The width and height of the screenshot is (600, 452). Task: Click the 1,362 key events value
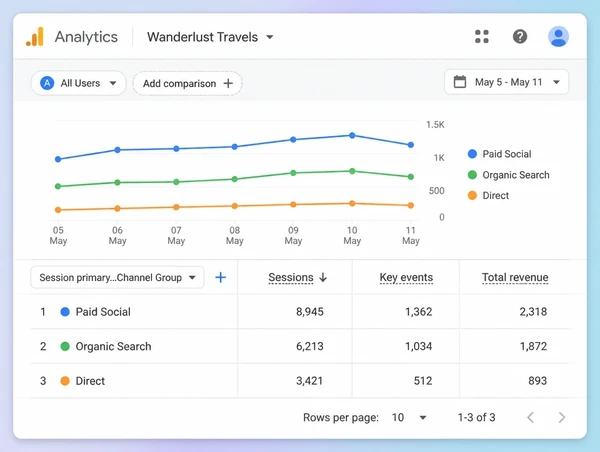click(x=419, y=312)
